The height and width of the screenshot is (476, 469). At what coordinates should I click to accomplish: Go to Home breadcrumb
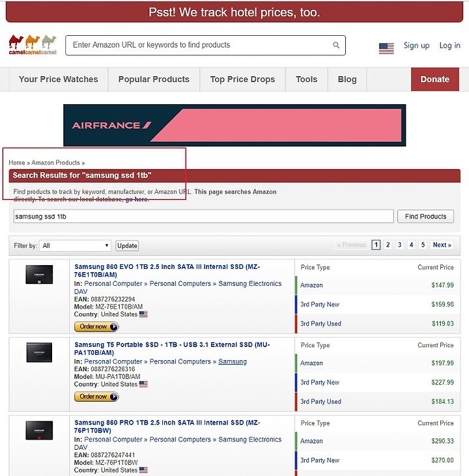17,163
